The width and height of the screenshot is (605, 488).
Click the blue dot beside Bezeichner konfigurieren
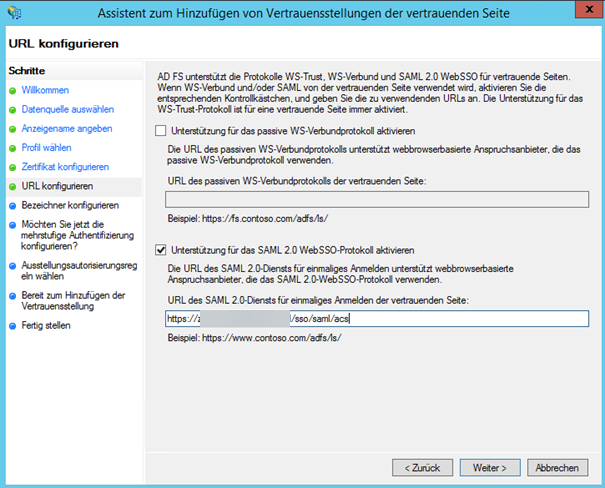pyautogui.click(x=12, y=206)
